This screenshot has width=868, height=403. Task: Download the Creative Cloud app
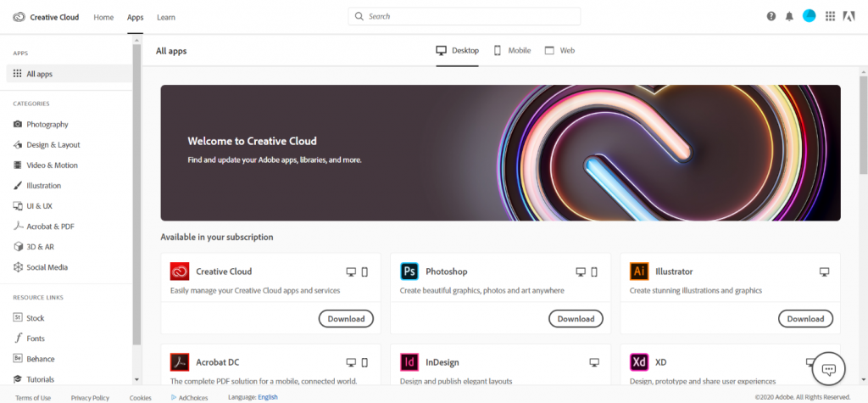point(346,319)
